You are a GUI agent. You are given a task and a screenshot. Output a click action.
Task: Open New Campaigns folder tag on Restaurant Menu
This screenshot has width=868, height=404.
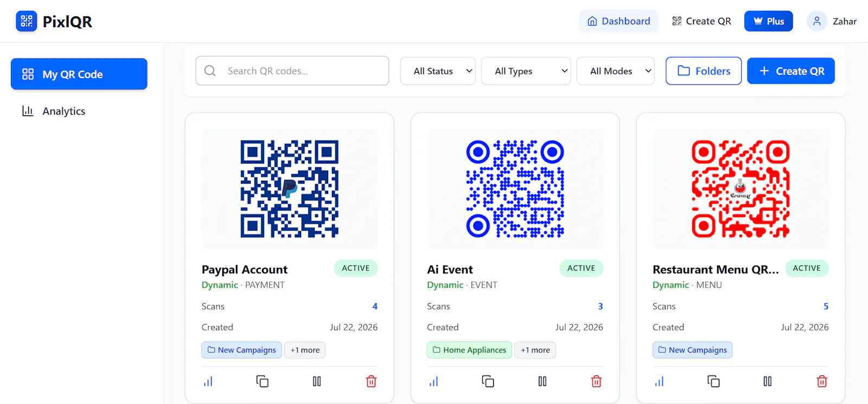[692, 350]
